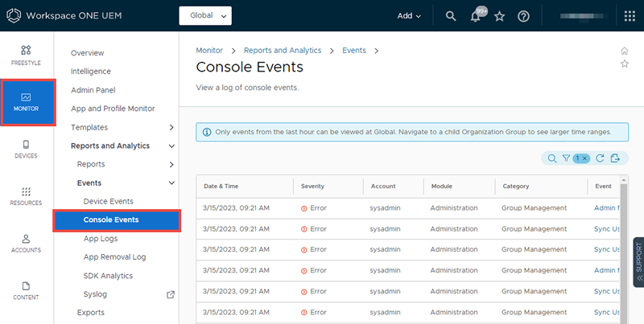Click the Monitor breadcrumb link
Viewport: 644px width, 324px height.
[209, 51]
